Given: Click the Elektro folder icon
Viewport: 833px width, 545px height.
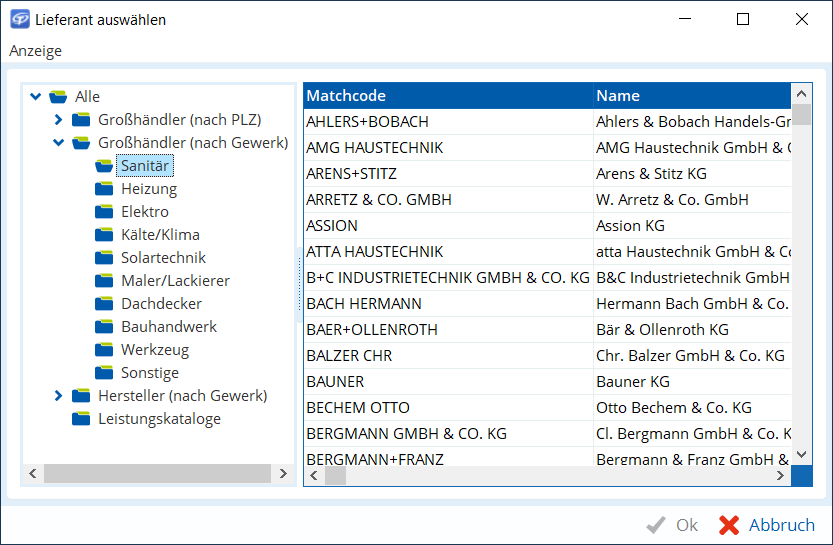Looking at the screenshot, I should click(x=105, y=212).
